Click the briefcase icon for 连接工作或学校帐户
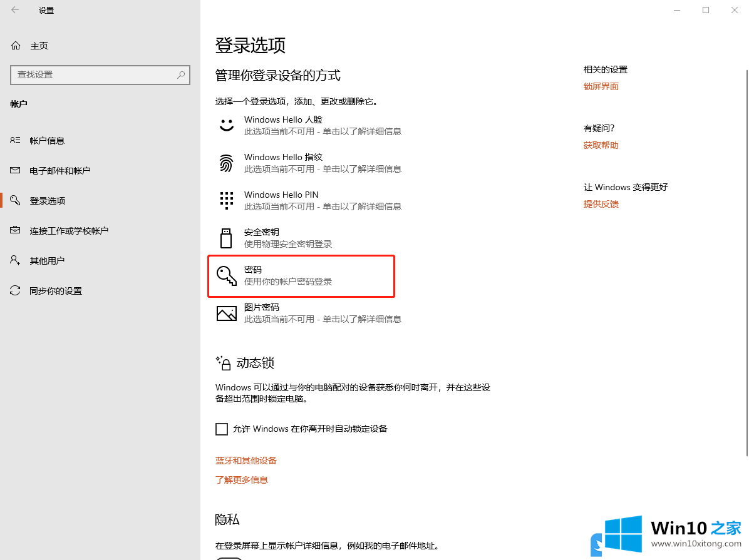This screenshot has height=560, width=749. click(x=15, y=231)
